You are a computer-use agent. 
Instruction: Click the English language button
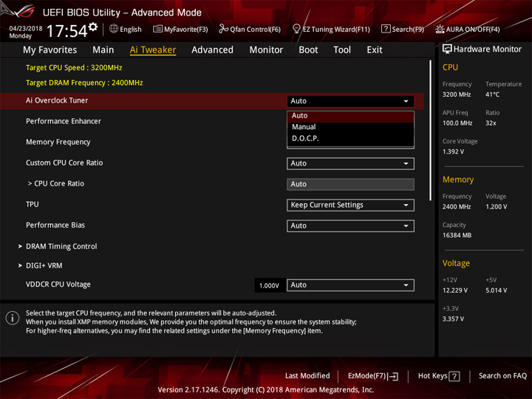(131, 30)
